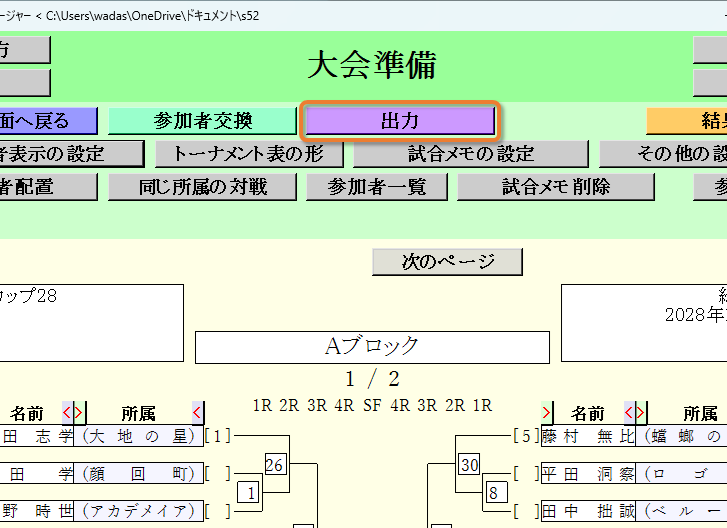Click 試合メモ削除 button
The width and height of the screenshot is (727, 528).
point(555,187)
